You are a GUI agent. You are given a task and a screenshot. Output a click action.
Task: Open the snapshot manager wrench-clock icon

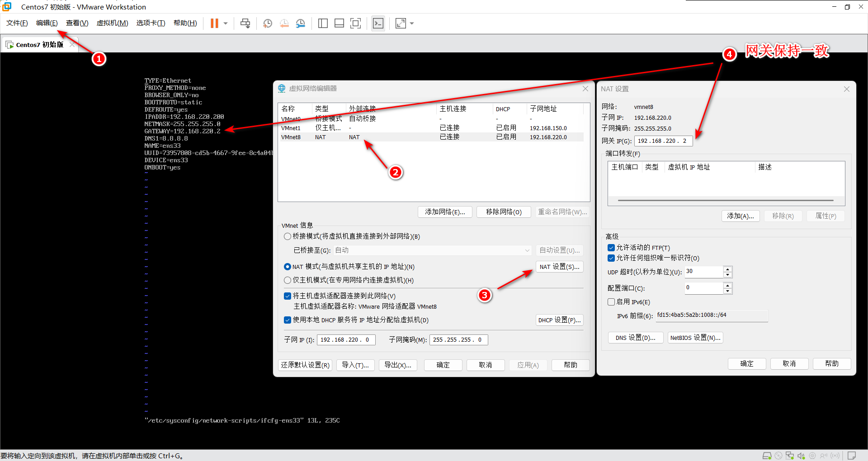tap(301, 23)
